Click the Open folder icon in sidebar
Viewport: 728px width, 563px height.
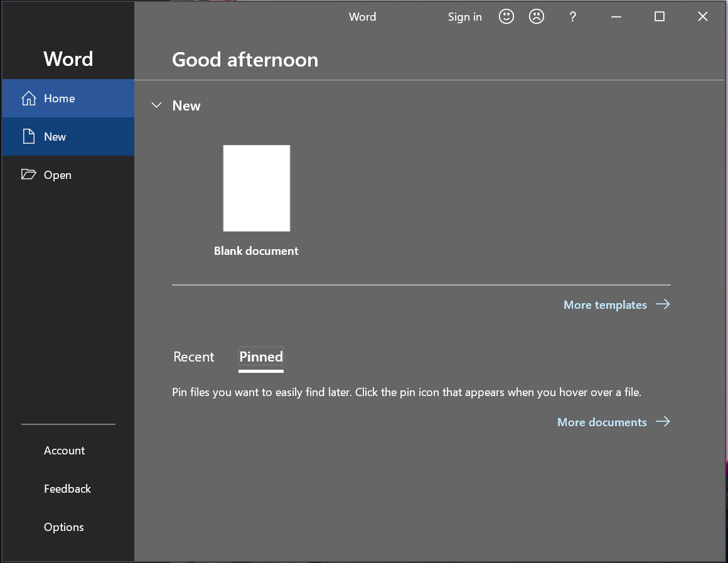click(x=29, y=174)
